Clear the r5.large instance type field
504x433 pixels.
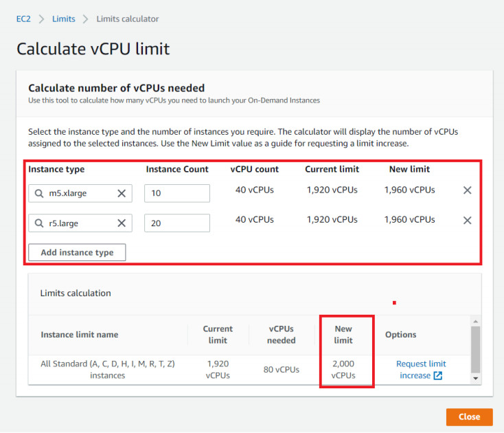tap(122, 223)
